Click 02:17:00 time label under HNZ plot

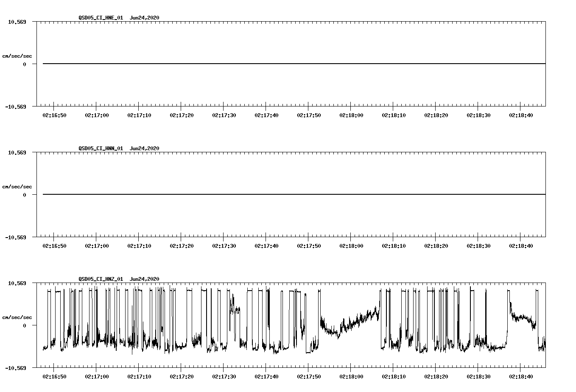97,376
